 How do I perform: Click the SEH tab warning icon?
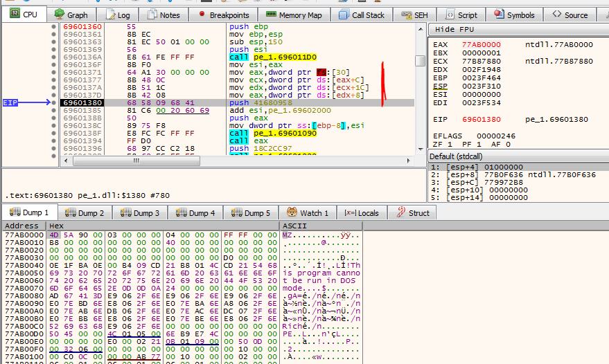tap(406, 15)
